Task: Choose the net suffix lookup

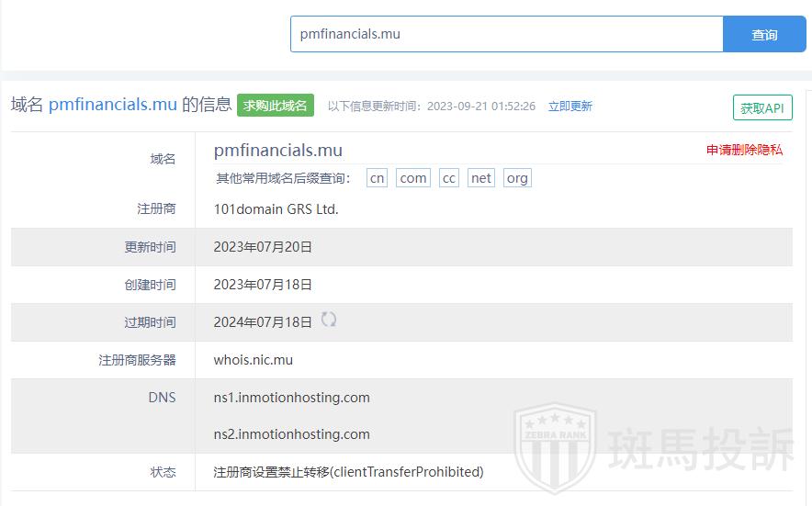Action: point(481,178)
